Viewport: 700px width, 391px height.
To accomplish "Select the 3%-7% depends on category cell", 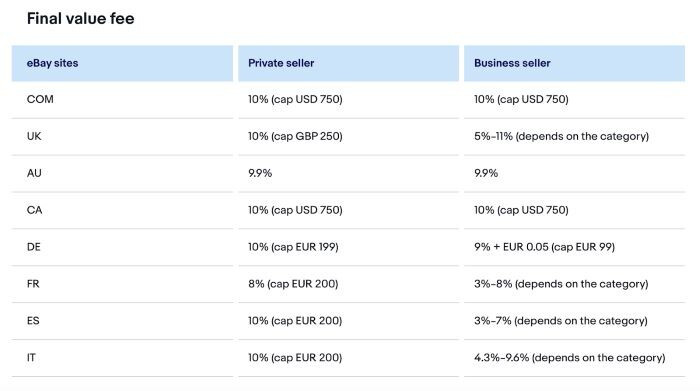I will (x=561, y=320).
